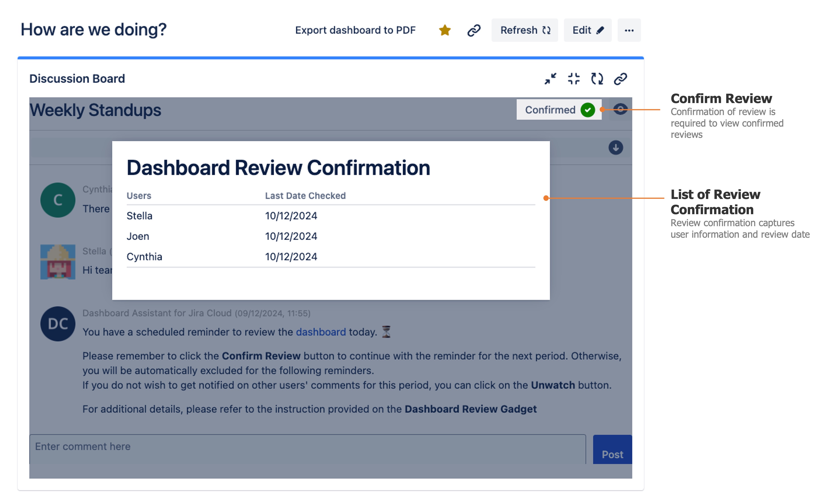Click Export dashboard to PDF
The width and height of the screenshot is (821, 504).
click(355, 30)
